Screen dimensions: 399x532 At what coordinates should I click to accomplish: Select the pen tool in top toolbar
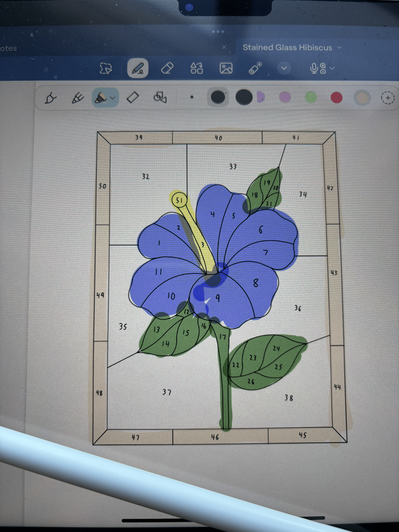point(138,68)
